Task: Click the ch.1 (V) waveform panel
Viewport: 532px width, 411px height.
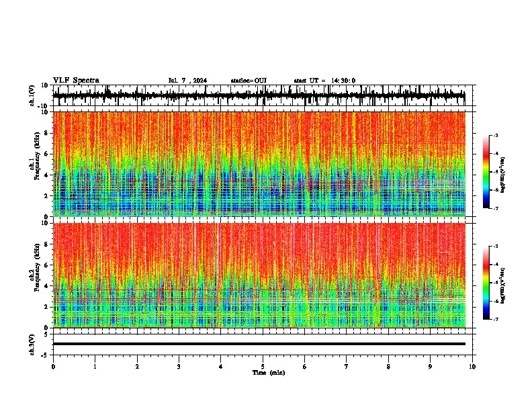Action: pyautogui.click(x=264, y=95)
